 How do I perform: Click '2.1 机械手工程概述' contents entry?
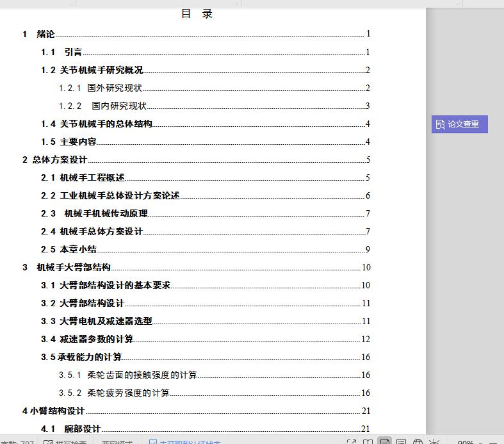point(206,177)
